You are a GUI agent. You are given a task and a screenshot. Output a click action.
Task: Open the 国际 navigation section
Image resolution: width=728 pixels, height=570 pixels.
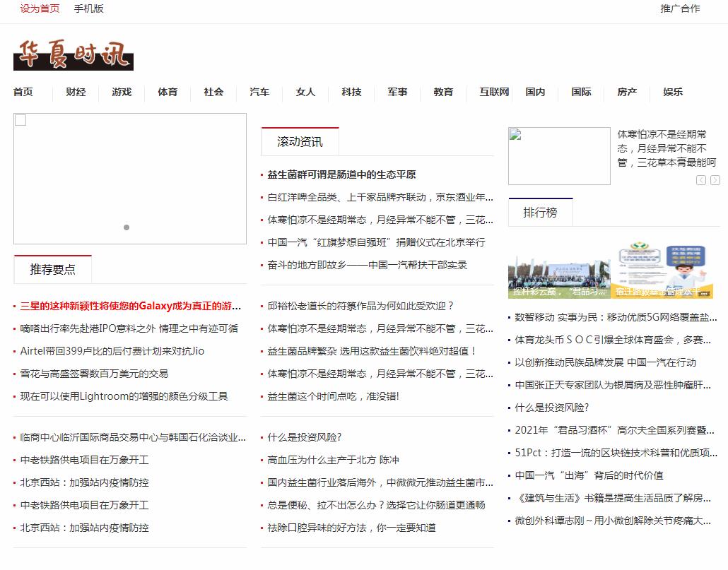click(581, 92)
